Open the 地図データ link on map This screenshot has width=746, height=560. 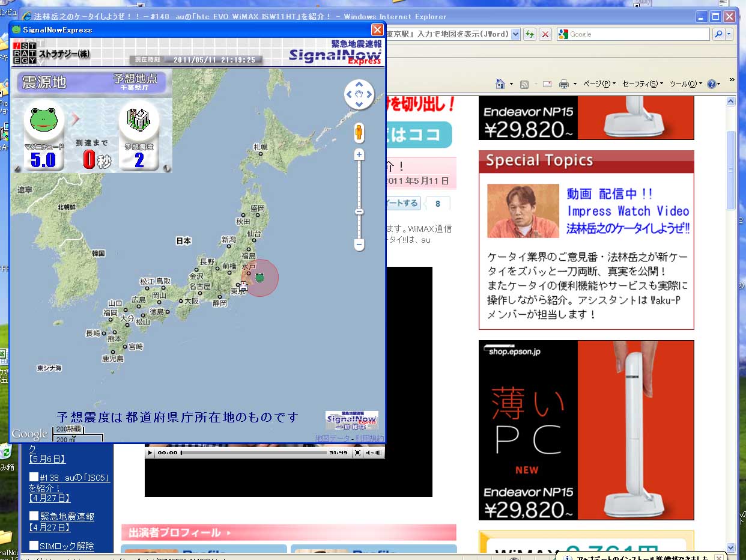click(x=333, y=438)
